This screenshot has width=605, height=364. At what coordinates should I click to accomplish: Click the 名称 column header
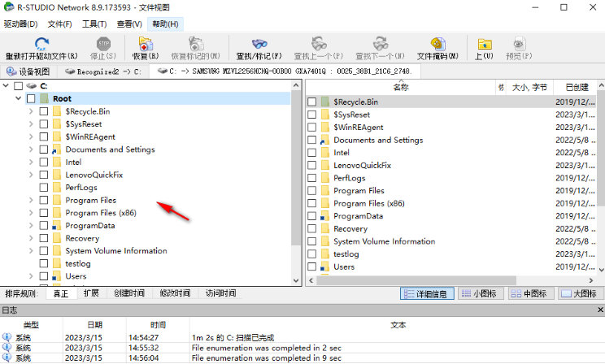click(401, 88)
